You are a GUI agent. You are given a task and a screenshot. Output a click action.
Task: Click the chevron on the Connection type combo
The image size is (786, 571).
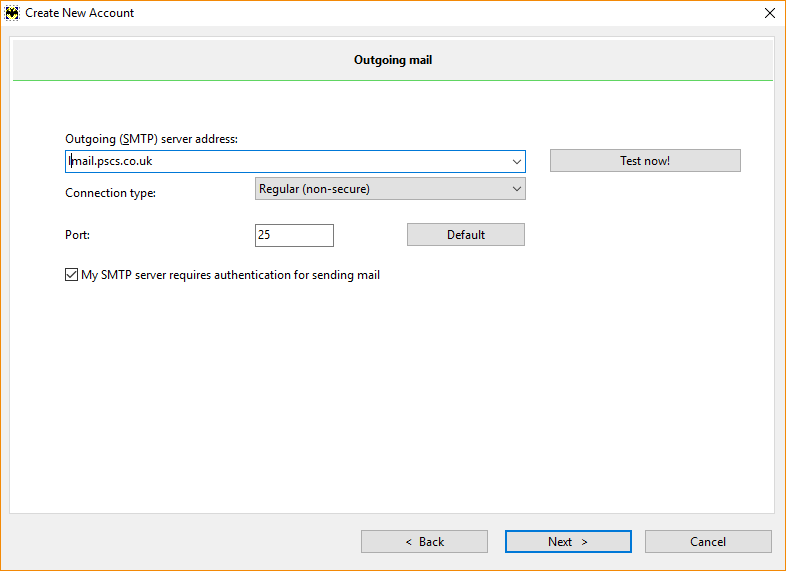[x=517, y=189]
